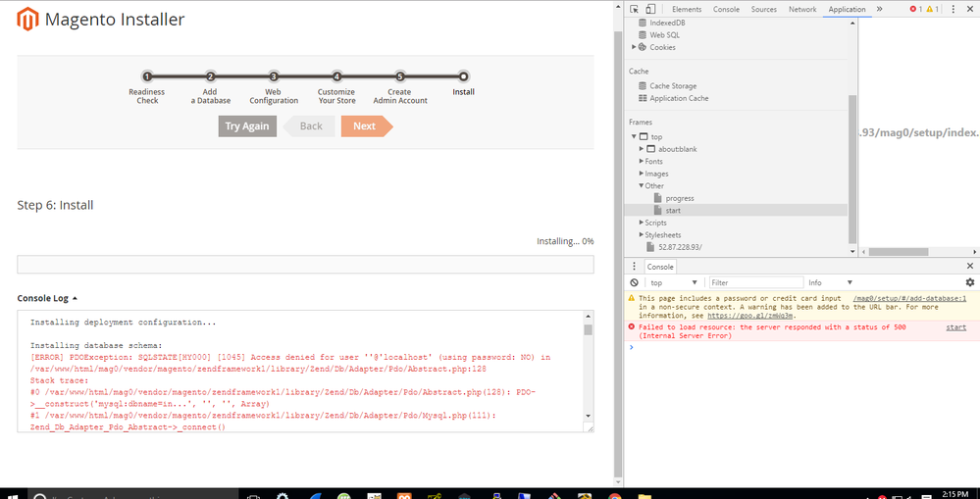
Task: Click the console prompt line
Action: pos(801,347)
